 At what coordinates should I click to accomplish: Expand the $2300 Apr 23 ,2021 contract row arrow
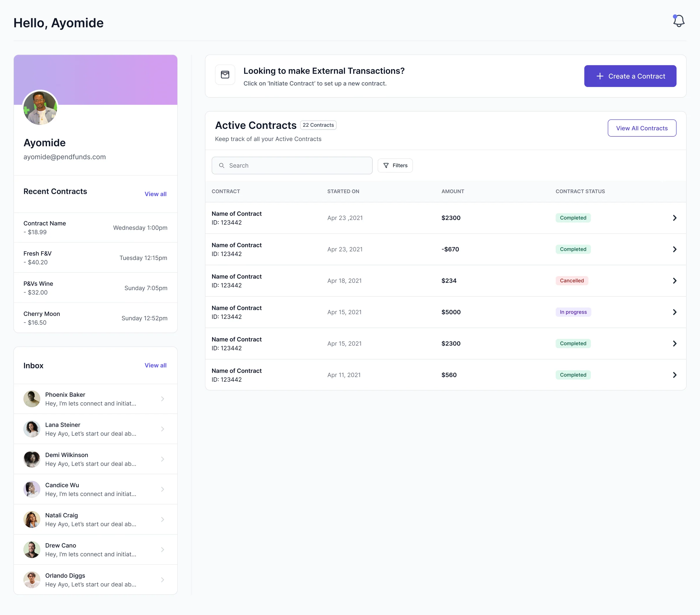[x=675, y=218]
